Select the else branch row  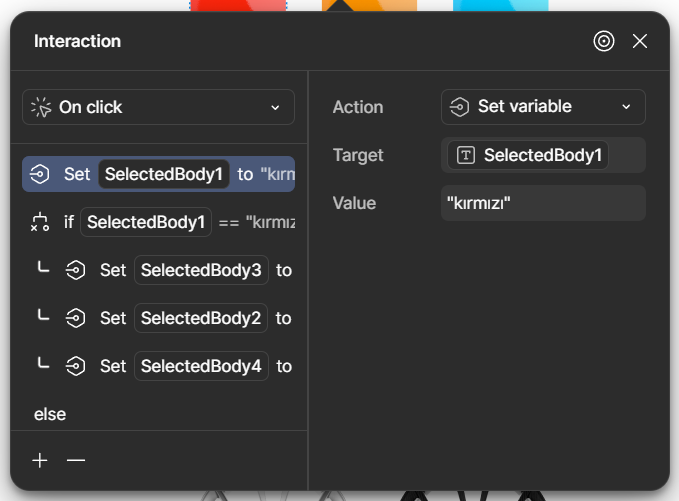pos(50,414)
